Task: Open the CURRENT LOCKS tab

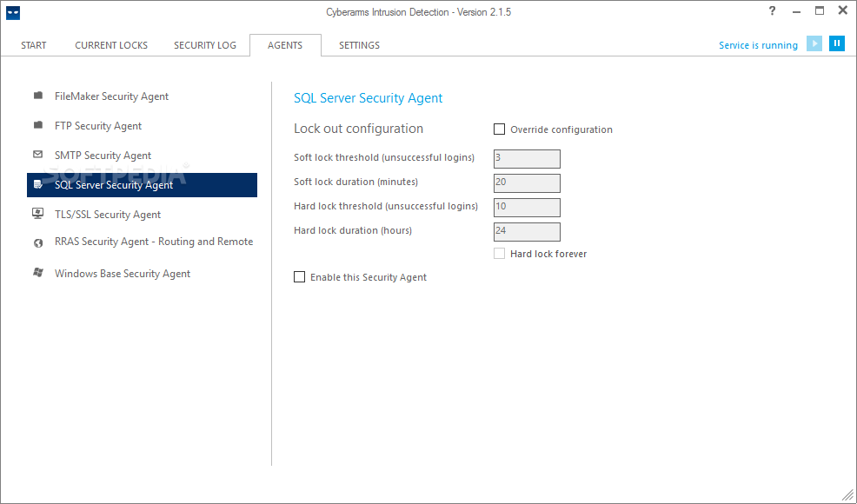Action: 111,45
